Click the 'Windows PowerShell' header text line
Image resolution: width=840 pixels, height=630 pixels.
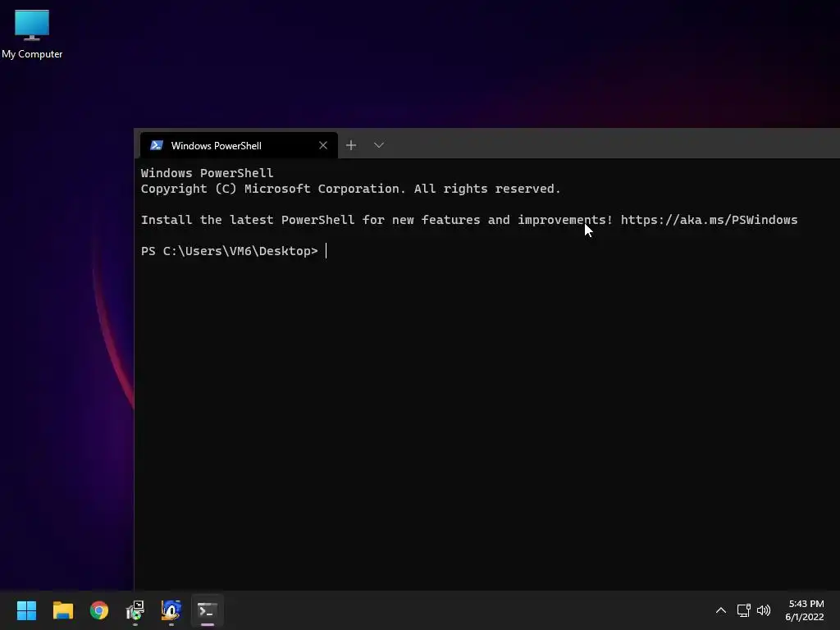point(207,173)
